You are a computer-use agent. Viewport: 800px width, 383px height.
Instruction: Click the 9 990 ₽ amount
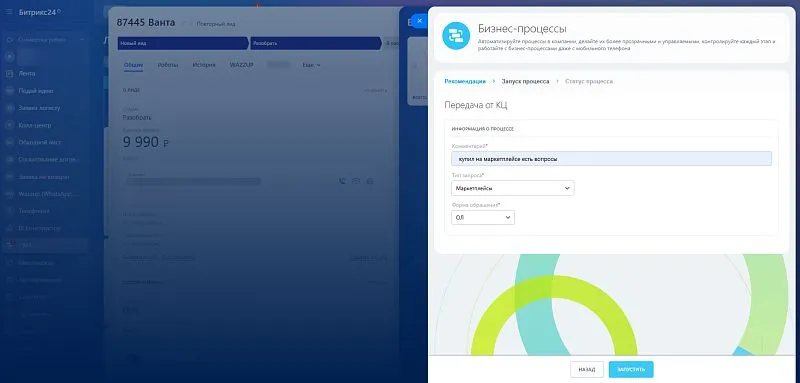coord(145,142)
